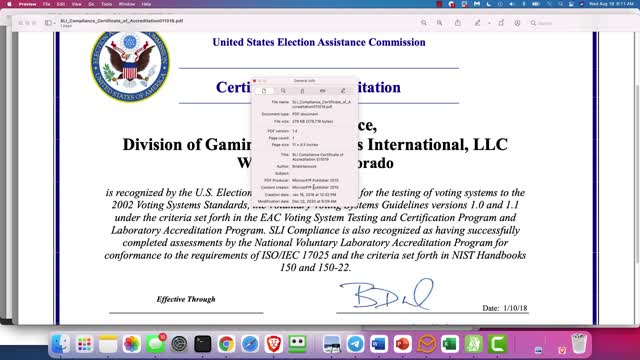Image resolution: width=640 pixels, height=360 pixels.
Task: Open the General Info tab in inspector
Action: tap(264, 91)
